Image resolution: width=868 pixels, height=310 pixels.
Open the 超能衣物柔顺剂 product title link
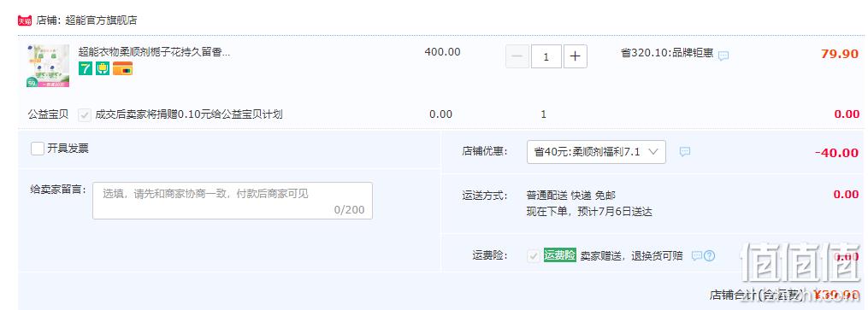coord(154,52)
